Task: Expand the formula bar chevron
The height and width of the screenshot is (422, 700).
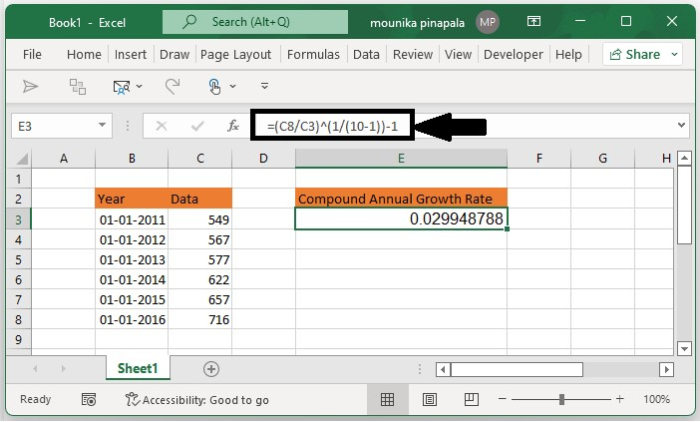Action: click(x=683, y=126)
